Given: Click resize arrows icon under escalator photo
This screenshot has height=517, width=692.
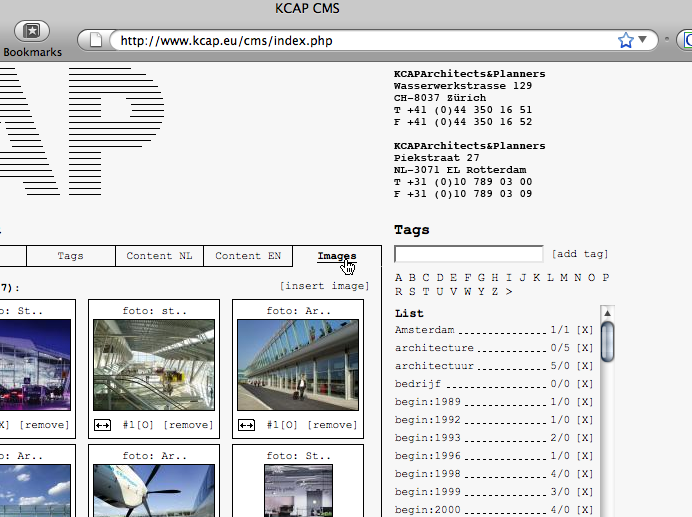Looking at the screenshot, I should 103,425.
